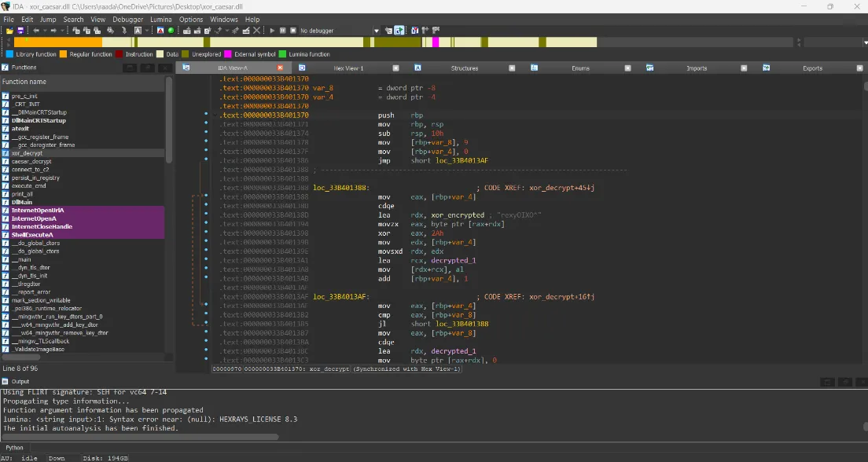868x462 pixels.
Task: Open the Options menu
Action: point(191,19)
